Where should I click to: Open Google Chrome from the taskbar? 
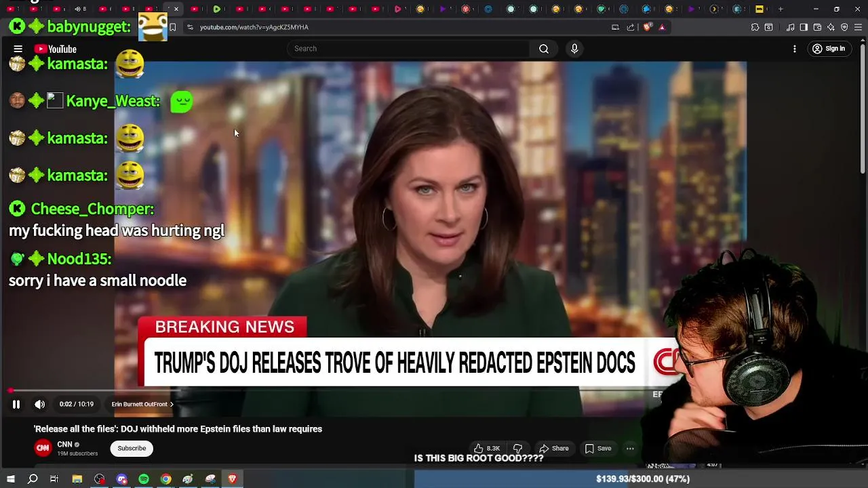pos(166,479)
